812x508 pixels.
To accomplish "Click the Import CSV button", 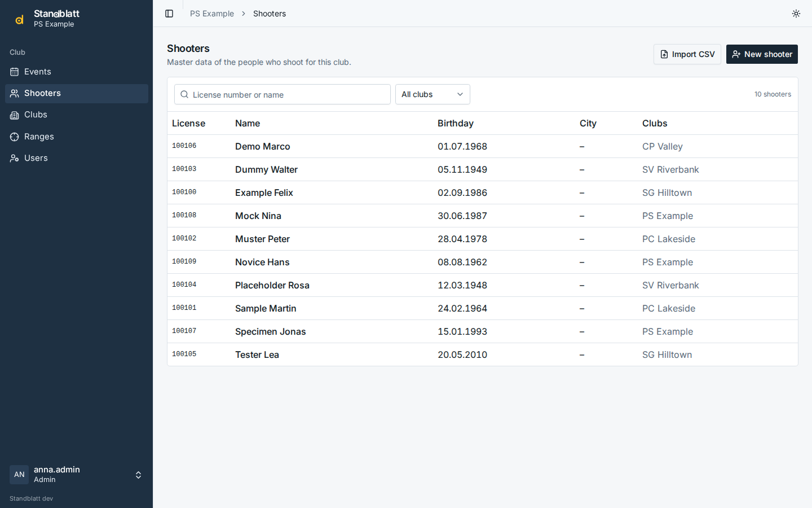I will 687,54.
